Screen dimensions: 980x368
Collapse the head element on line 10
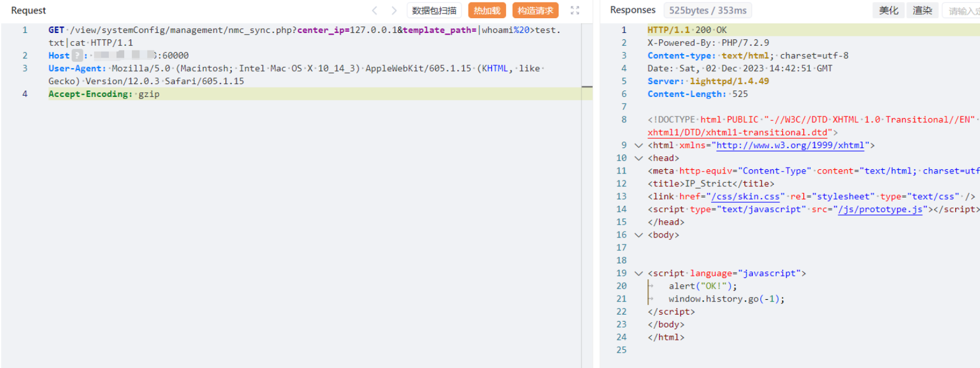[639, 158]
